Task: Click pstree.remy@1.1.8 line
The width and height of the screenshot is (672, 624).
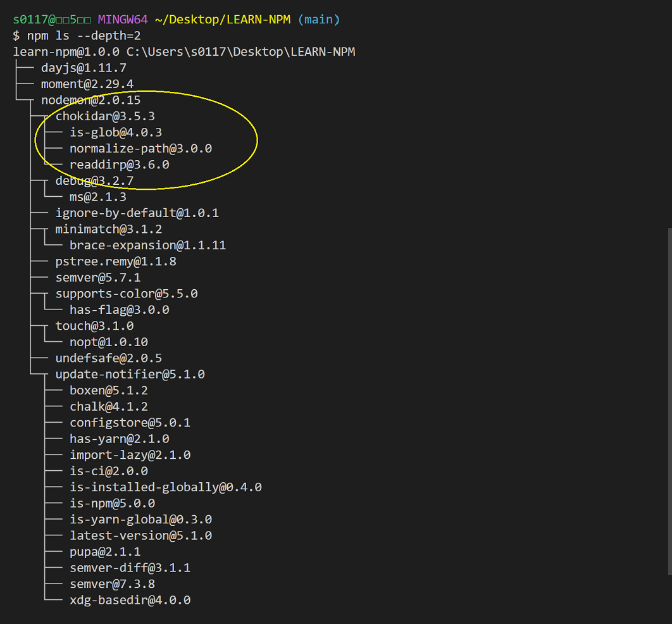Action: click(x=116, y=261)
